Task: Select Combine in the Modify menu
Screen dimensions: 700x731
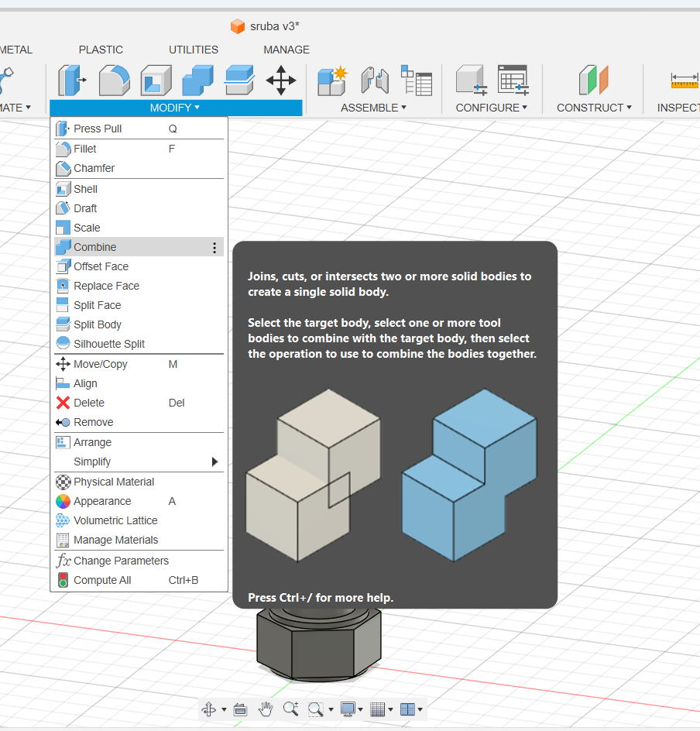Action: tap(139, 247)
